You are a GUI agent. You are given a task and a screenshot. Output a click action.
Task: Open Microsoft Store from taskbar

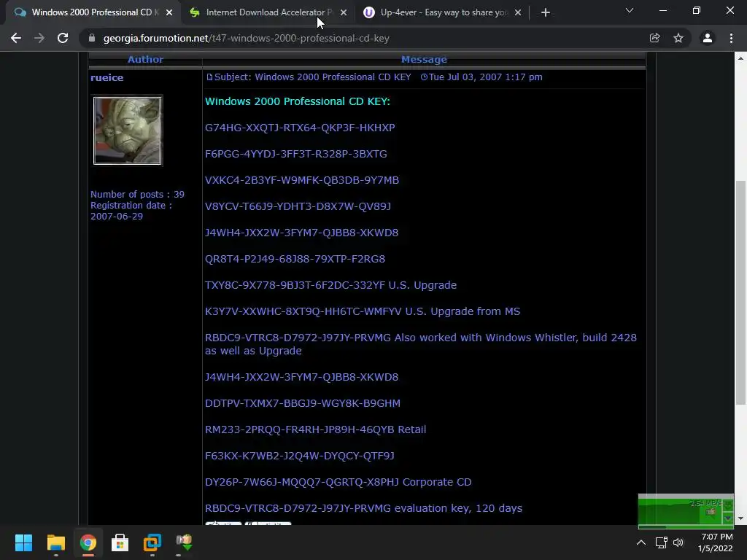pos(120,542)
